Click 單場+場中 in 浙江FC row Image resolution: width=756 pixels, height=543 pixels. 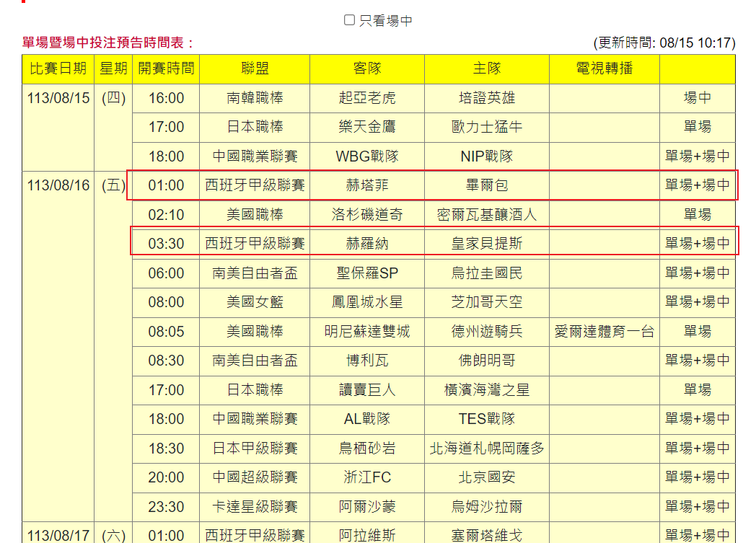(x=697, y=477)
